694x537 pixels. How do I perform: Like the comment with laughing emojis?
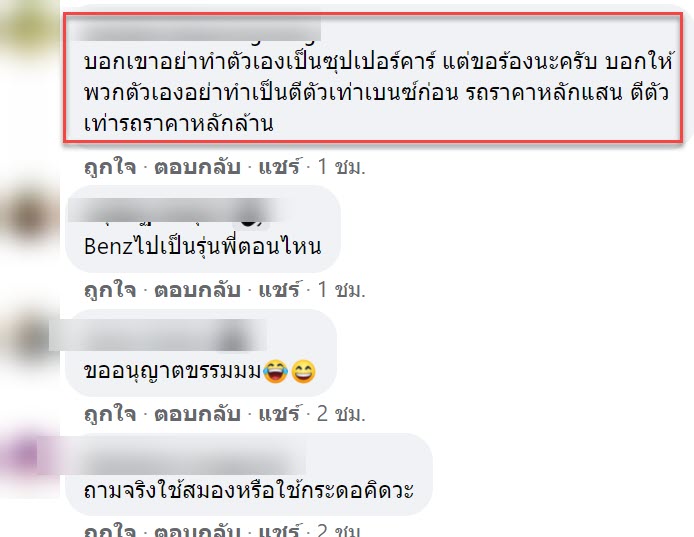[110, 414]
